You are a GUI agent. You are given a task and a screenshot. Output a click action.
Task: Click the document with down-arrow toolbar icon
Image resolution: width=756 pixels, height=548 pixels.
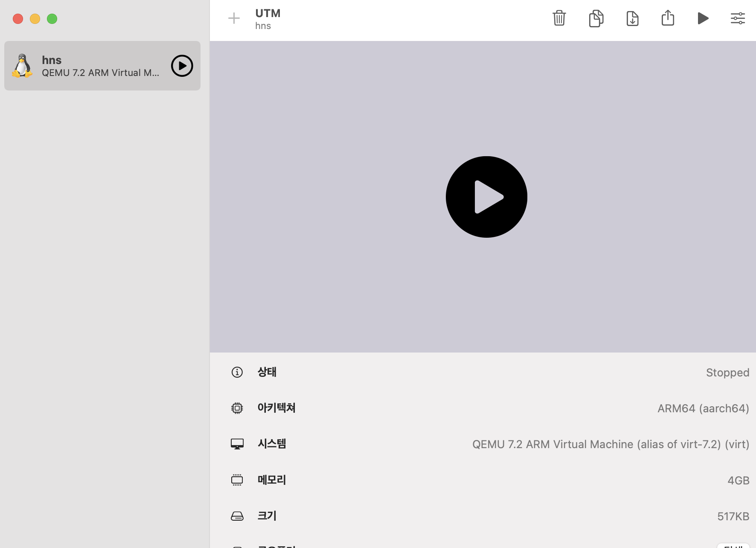[632, 18]
